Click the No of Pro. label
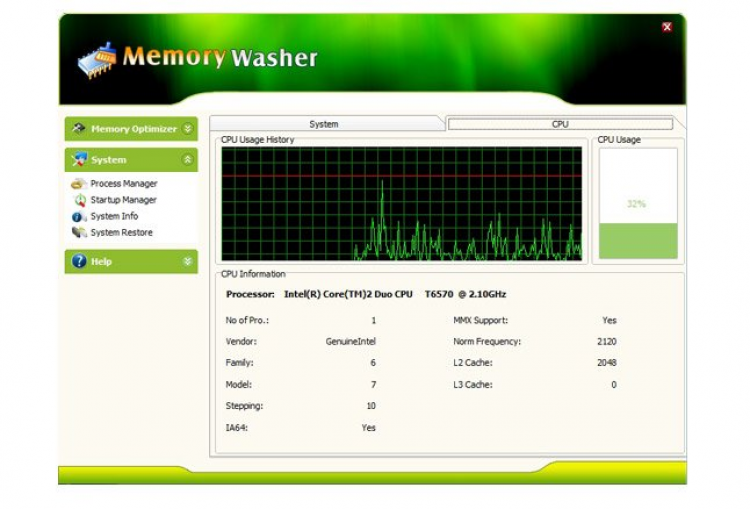 pos(247,321)
